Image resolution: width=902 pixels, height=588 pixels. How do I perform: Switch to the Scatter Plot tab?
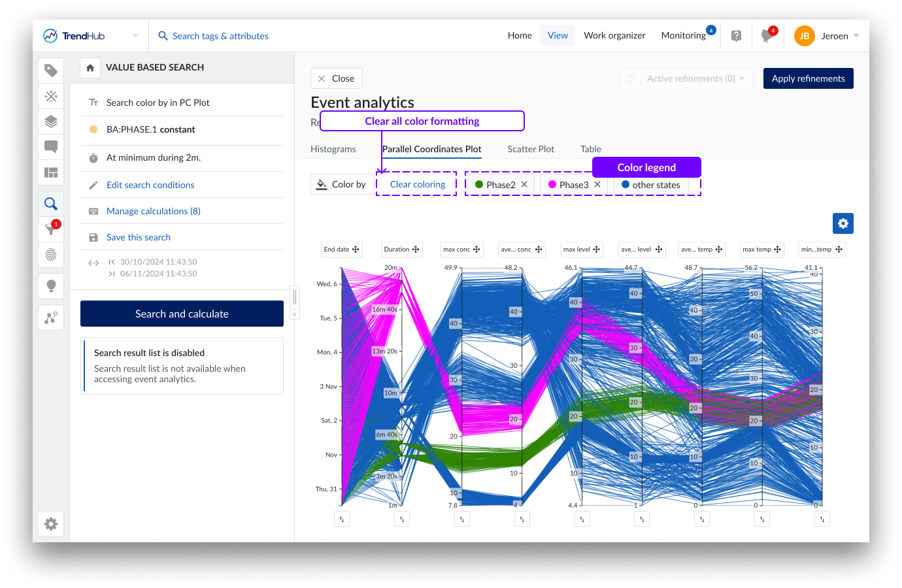click(x=531, y=149)
